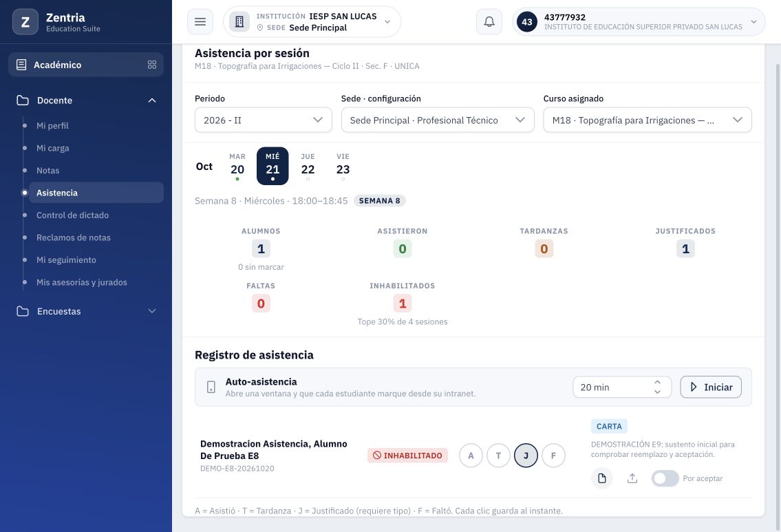Click the Docente folder icon
781x532 pixels.
23,100
